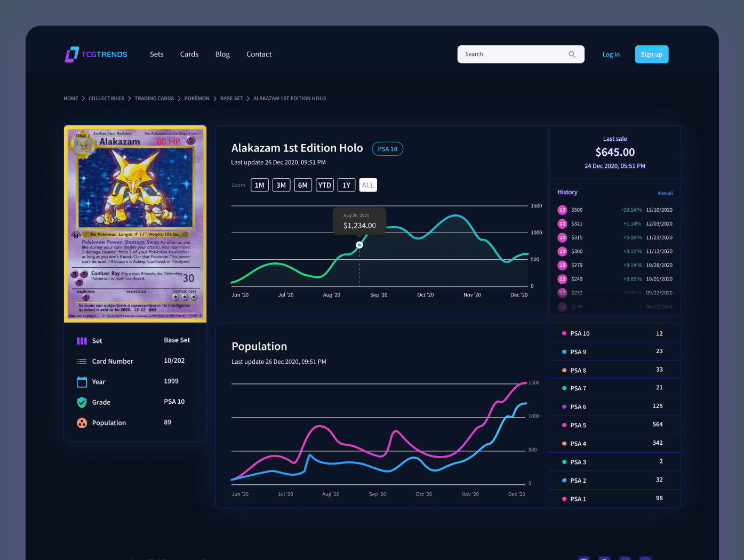Click grade badge on $500 sale
This screenshot has height=560, width=744.
pyautogui.click(x=562, y=210)
